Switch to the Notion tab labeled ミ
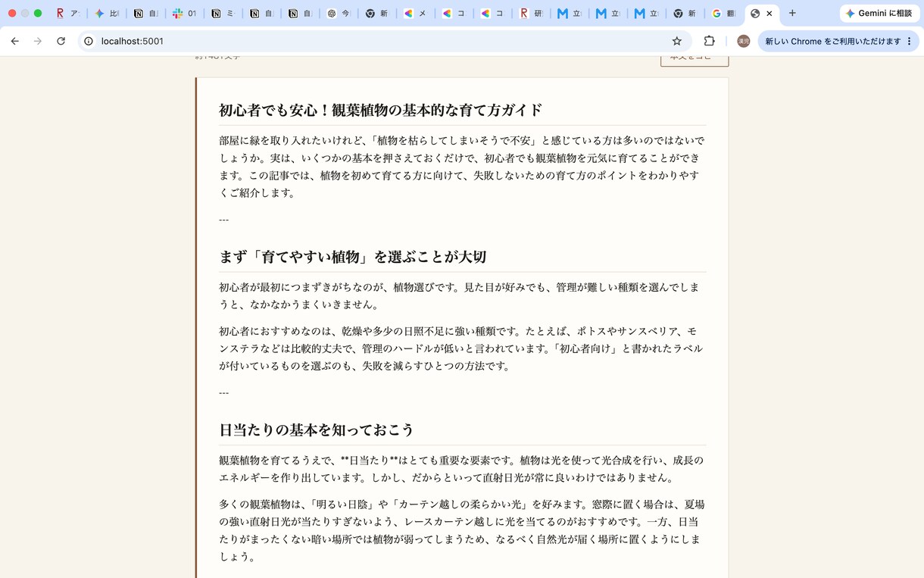Viewport: 924px width, 578px height. click(223, 13)
